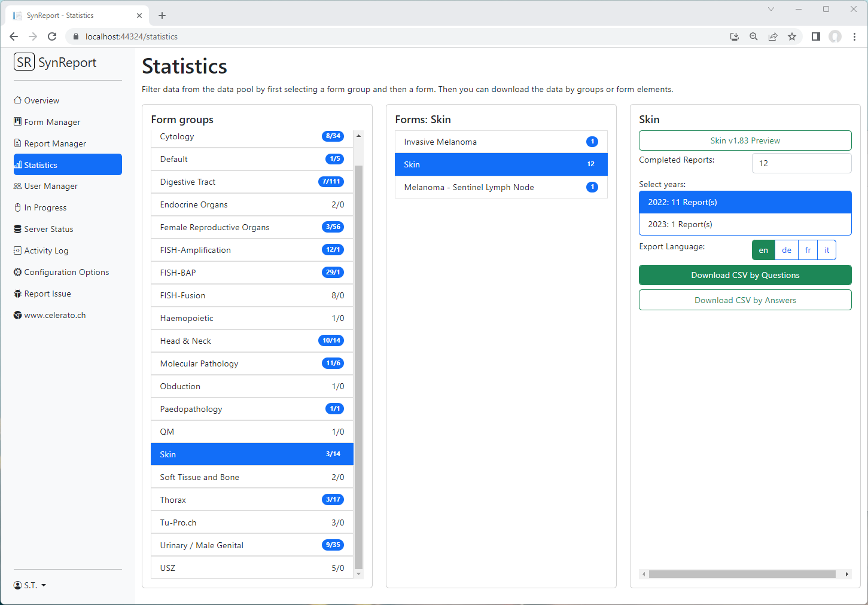Bookmark this page with star icon
The image size is (868, 605).
[792, 36]
